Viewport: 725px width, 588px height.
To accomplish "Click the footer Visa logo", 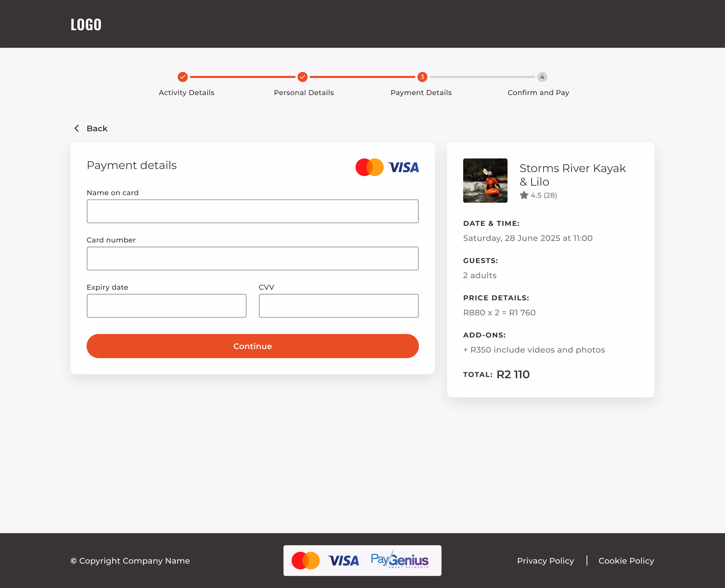I will point(343,561).
